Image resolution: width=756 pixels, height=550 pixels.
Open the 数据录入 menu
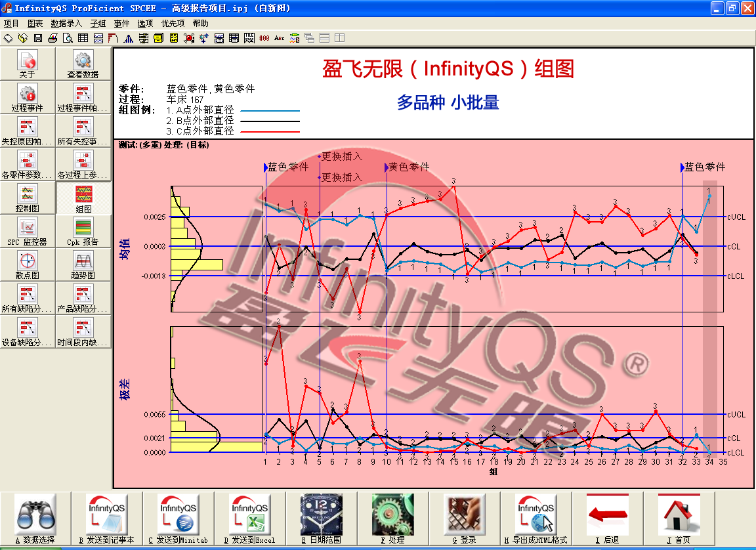[66, 23]
